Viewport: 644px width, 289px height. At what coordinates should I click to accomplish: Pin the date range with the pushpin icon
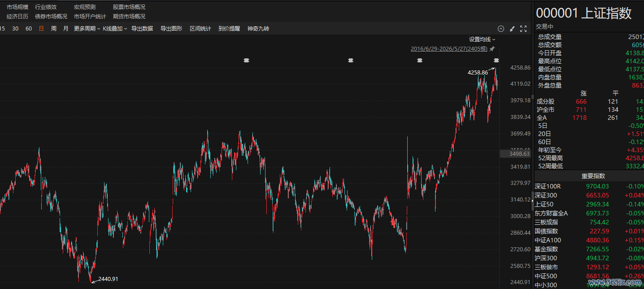(x=492, y=49)
